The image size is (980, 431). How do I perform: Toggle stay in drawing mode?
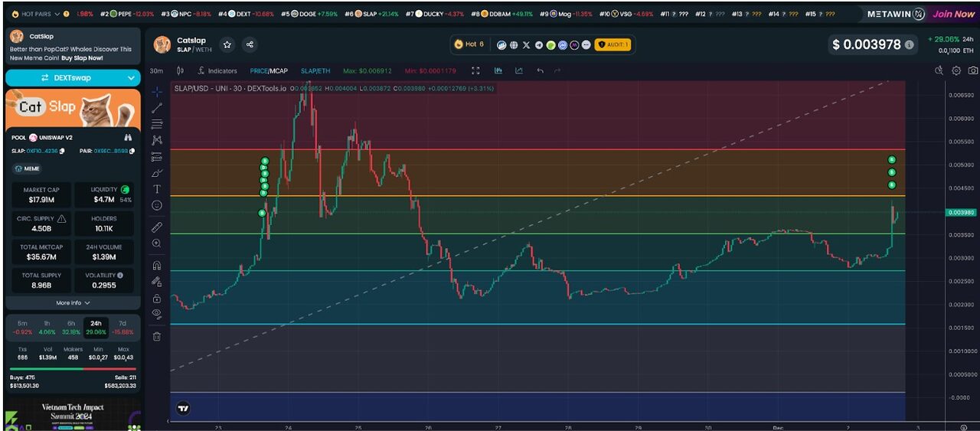pyautogui.click(x=157, y=282)
